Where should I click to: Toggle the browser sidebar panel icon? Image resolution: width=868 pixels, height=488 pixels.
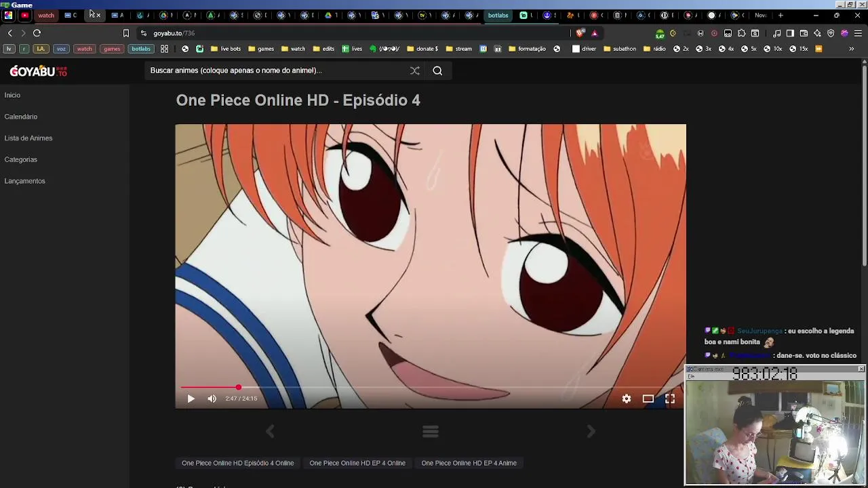point(790,33)
